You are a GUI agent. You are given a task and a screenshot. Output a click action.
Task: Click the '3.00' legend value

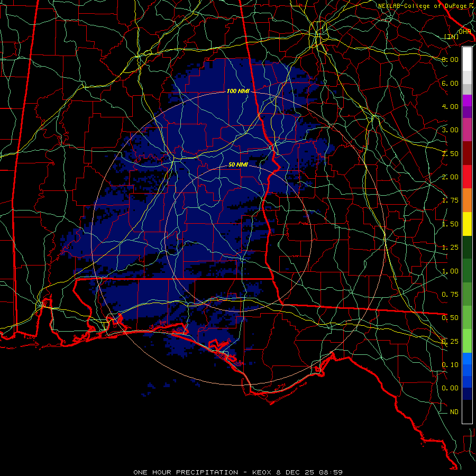tap(450, 130)
